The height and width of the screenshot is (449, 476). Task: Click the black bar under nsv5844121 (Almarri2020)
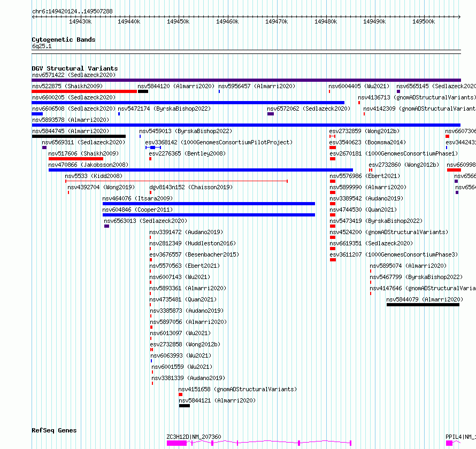coord(185,406)
